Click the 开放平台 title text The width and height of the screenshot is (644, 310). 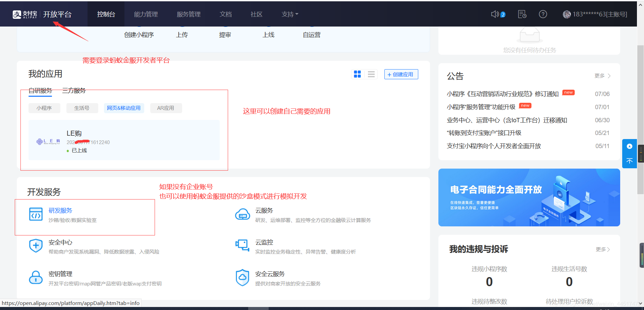pyautogui.click(x=57, y=14)
